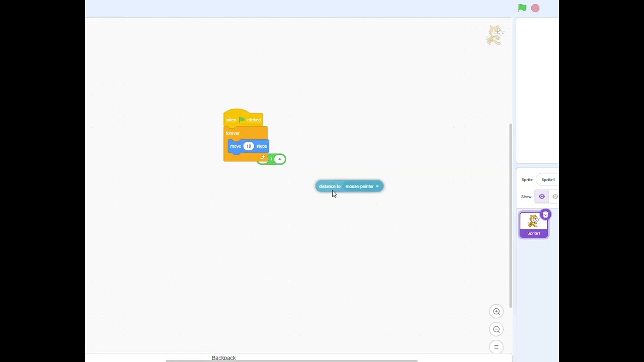Zoom in on the workspace
Image resolution: width=644 pixels, height=362 pixels.
496,311
